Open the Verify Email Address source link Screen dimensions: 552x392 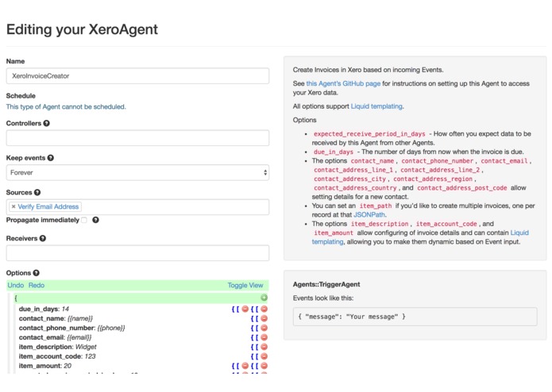coord(48,207)
